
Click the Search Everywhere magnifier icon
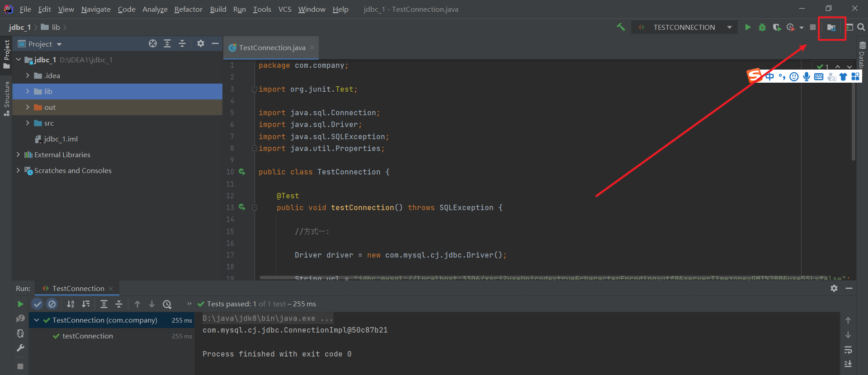coord(861,27)
